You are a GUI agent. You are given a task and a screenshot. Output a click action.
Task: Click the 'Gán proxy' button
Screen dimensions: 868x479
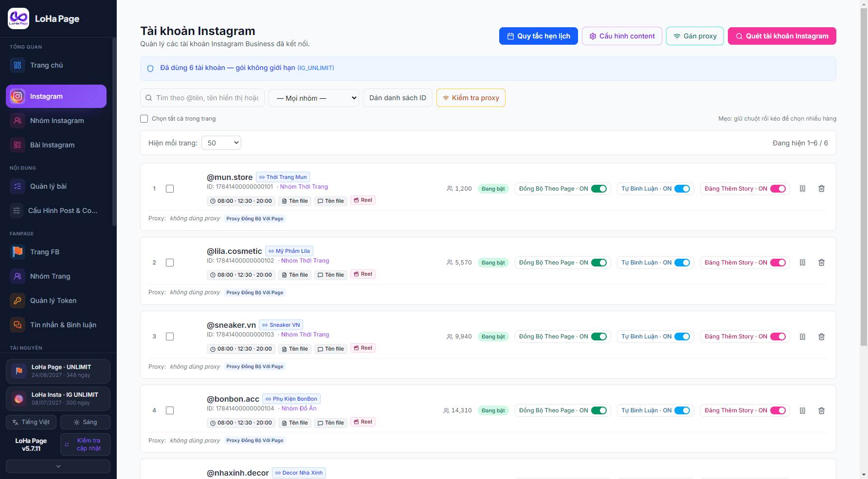click(695, 36)
